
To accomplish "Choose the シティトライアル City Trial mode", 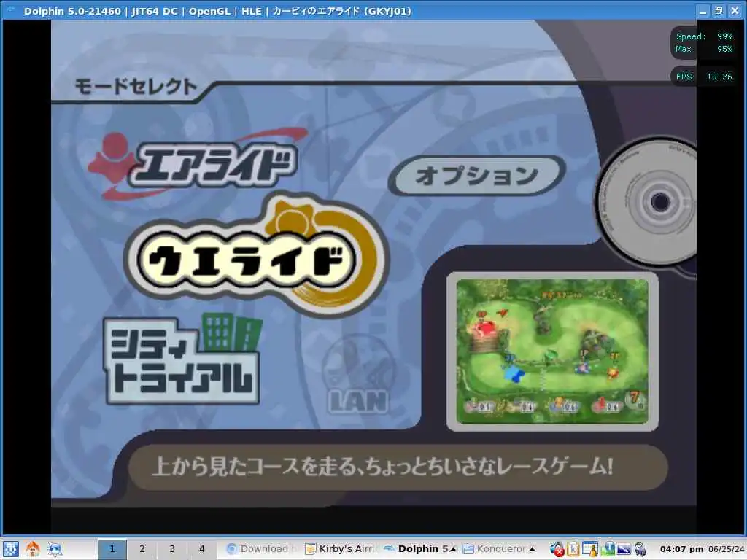I will 182,359.
